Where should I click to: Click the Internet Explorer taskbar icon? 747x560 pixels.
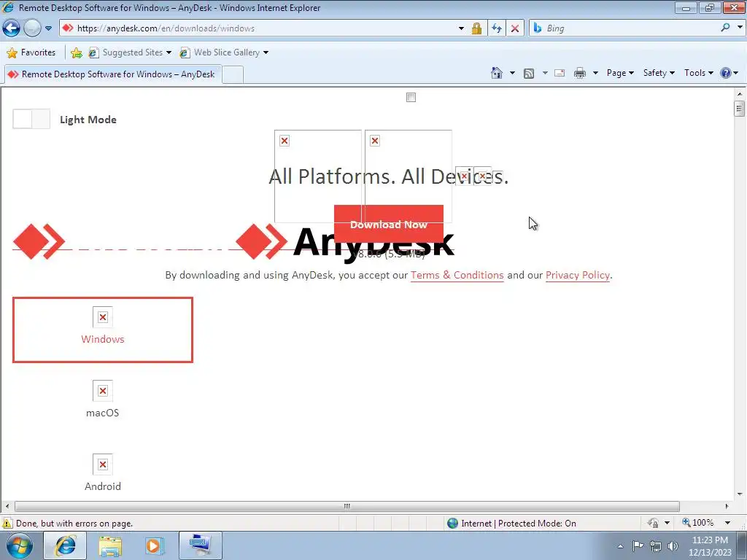[x=65, y=545]
